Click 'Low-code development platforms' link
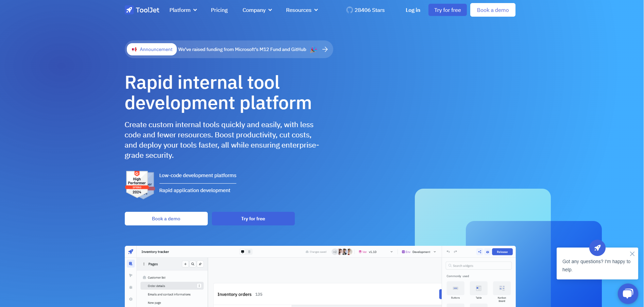This screenshot has width=644, height=307. coord(198,175)
